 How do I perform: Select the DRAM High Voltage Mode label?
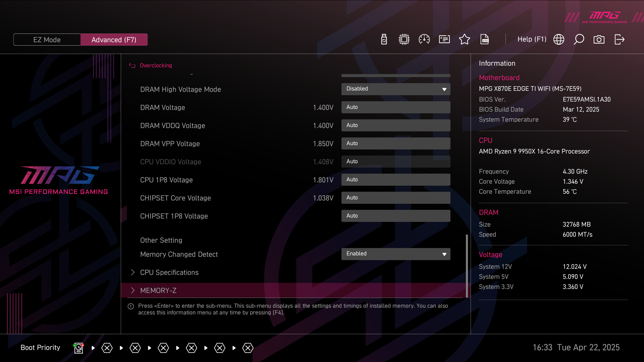tap(180, 89)
